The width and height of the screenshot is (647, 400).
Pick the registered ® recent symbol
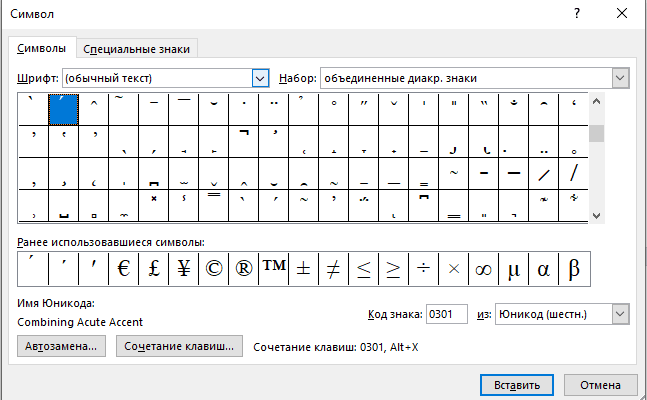[x=244, y=269]
